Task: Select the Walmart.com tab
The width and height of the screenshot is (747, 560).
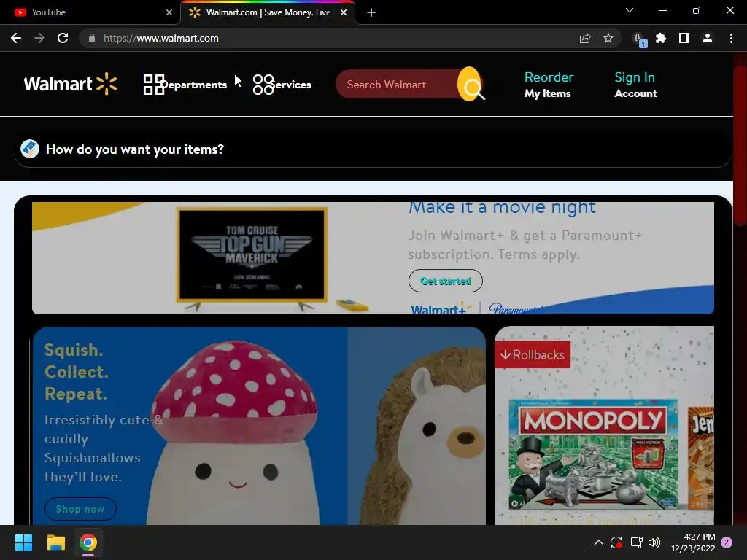Action: [267, 12]
